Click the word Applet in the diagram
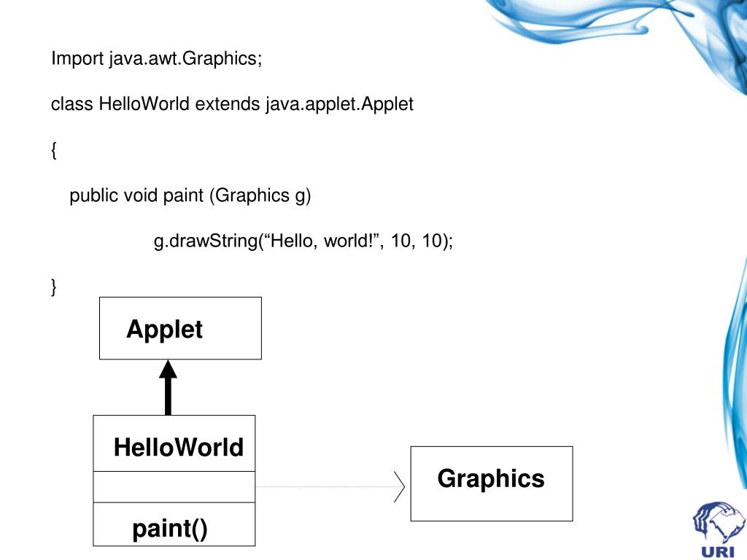The width and height of the screenshot is (747, 560). point(164,330)
